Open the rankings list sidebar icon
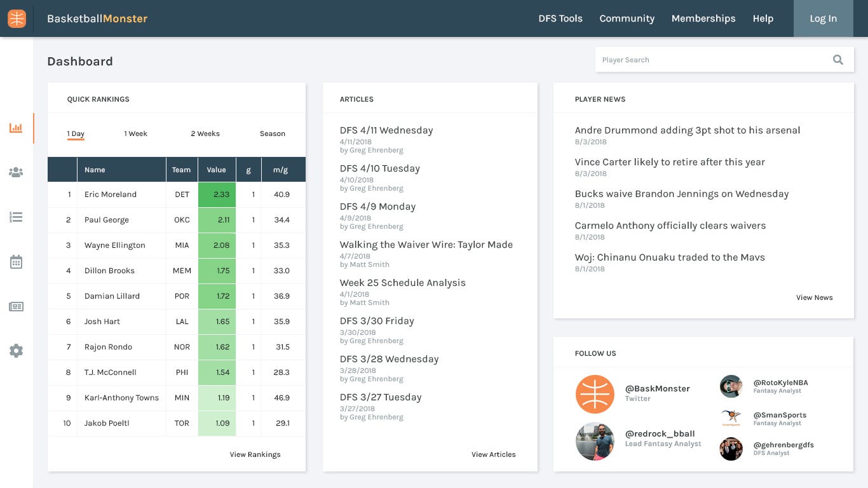 16,217
